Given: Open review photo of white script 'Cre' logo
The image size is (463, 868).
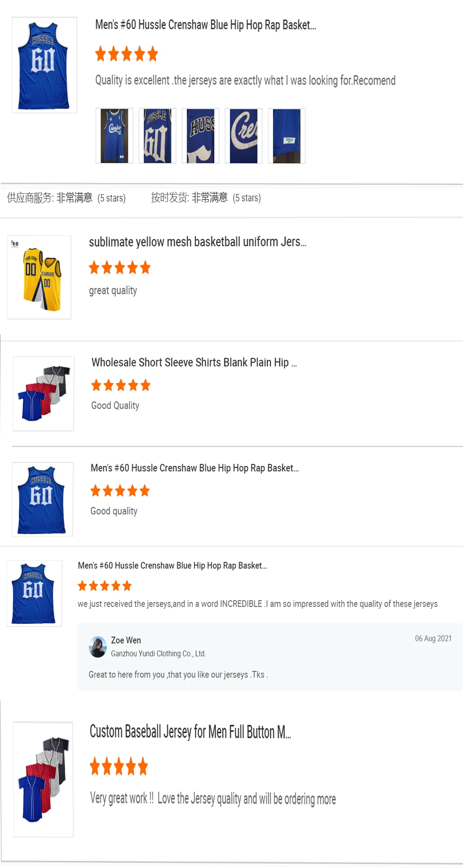Looking at the screenshot, I should [x=243, y=136].
